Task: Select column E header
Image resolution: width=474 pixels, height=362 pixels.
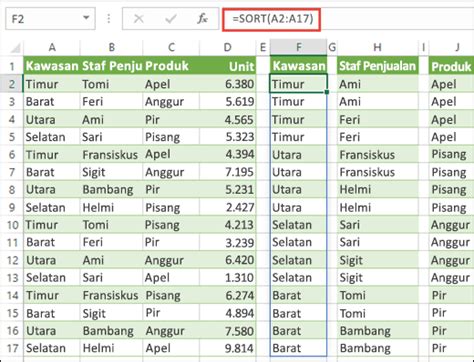Action: click(263, 47)
